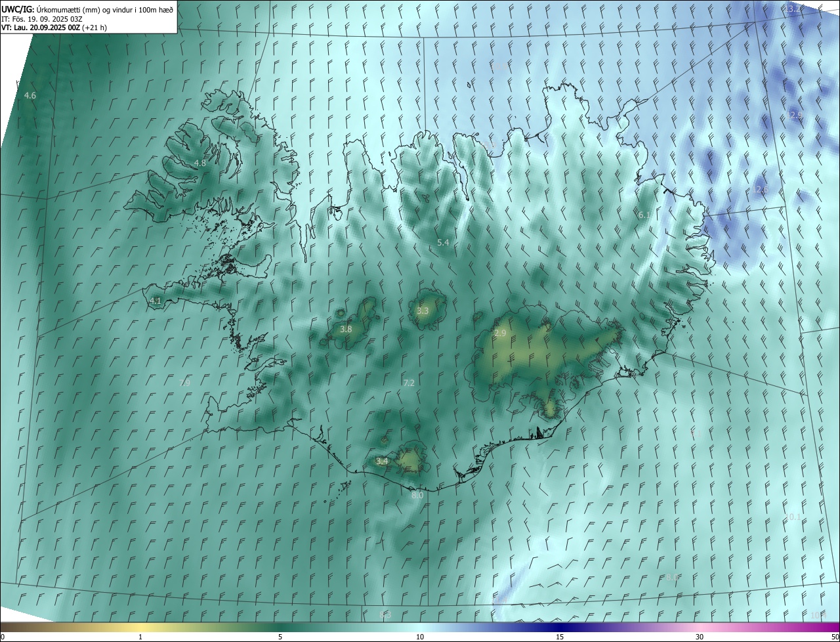Image resolution: width=840 pixels, height=642 pixels.
Task: Select the 4.8 value over the Westfjords
Action: 200,163
